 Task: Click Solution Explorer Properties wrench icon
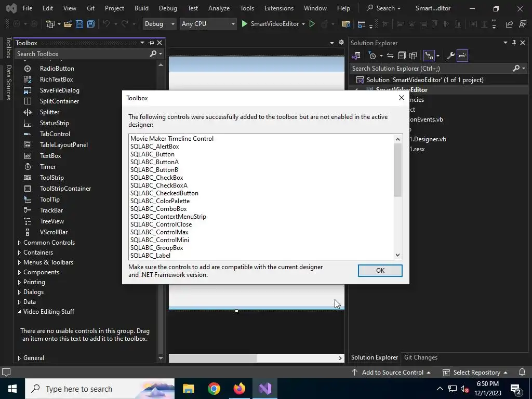(x=450, y=56)
